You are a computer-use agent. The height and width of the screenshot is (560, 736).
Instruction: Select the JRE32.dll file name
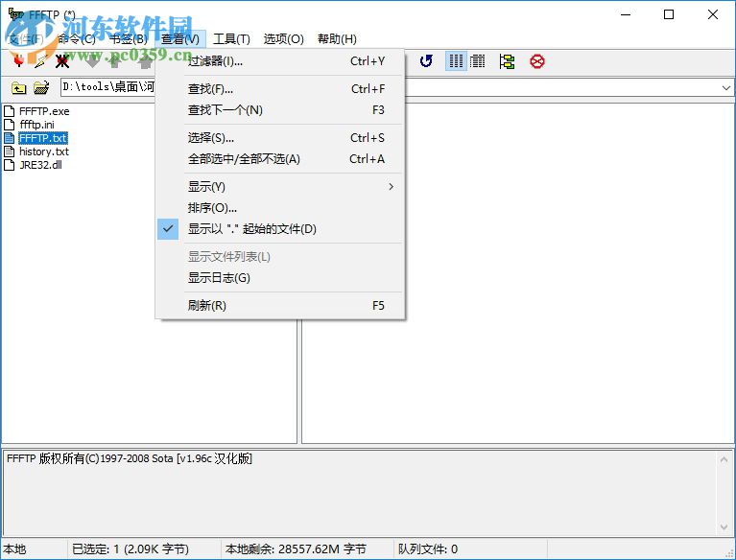coord(40,165)
